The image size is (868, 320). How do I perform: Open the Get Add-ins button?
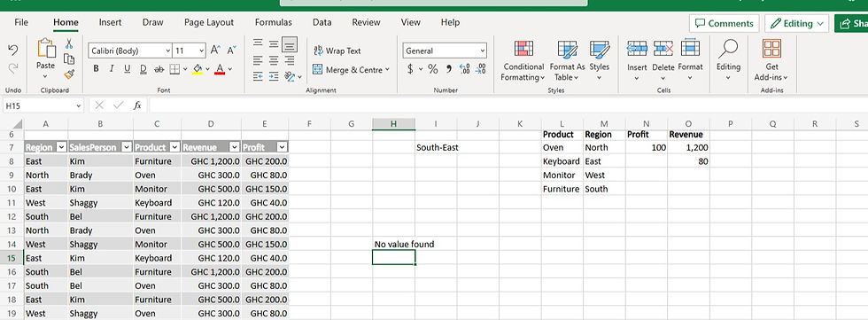tap(771, 61)
